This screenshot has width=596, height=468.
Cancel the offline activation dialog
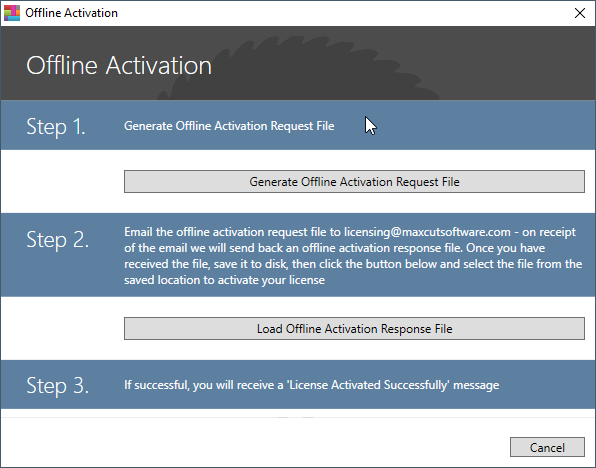[547, 447]
